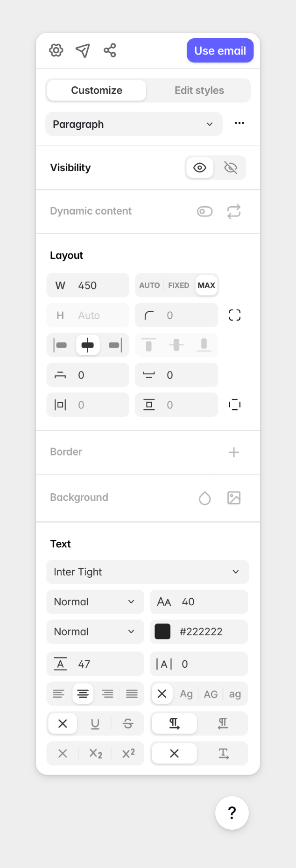Click the share icon in the toolbar

[x=110, y=50]
